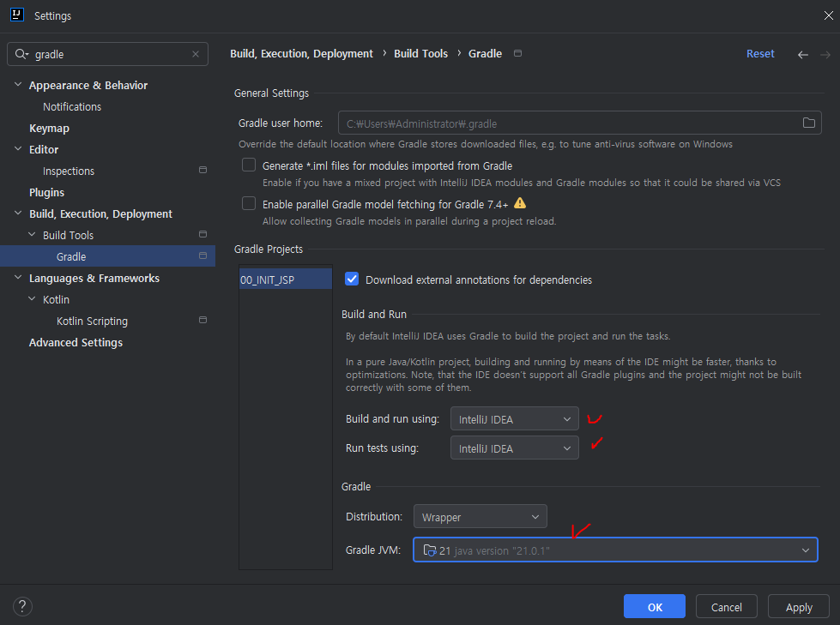Collapse the Build Tools node
The height and width of the screenshot is (625, 840).
[32, 234]
